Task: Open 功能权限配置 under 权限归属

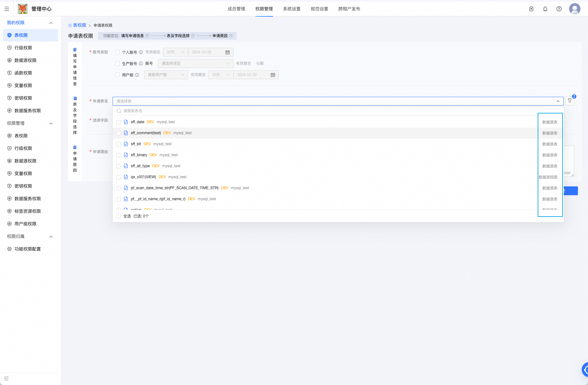Action: [28, 249]
